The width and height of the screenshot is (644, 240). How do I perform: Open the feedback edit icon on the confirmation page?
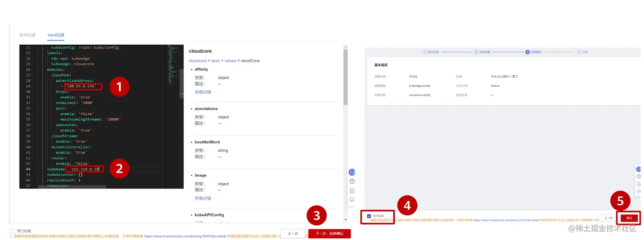tap(638, 184)
